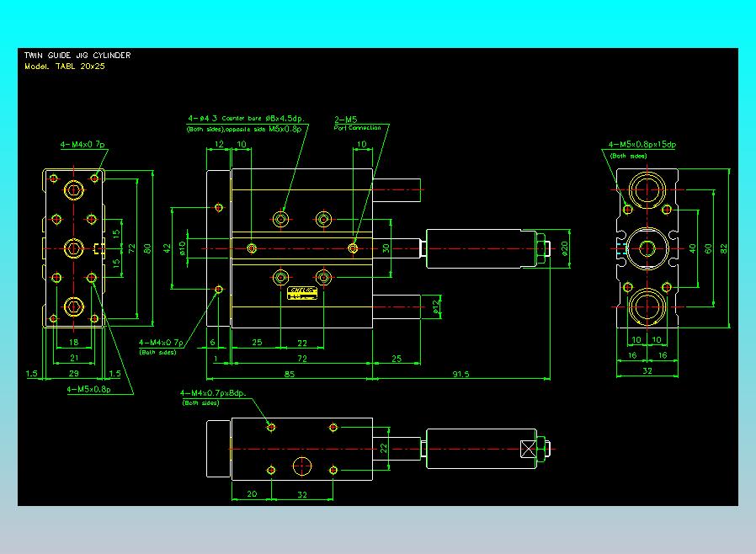This screenshot has width=756, height=554.
Task: Pick the center bore circle in the right end view
Action: click(647, 248)
